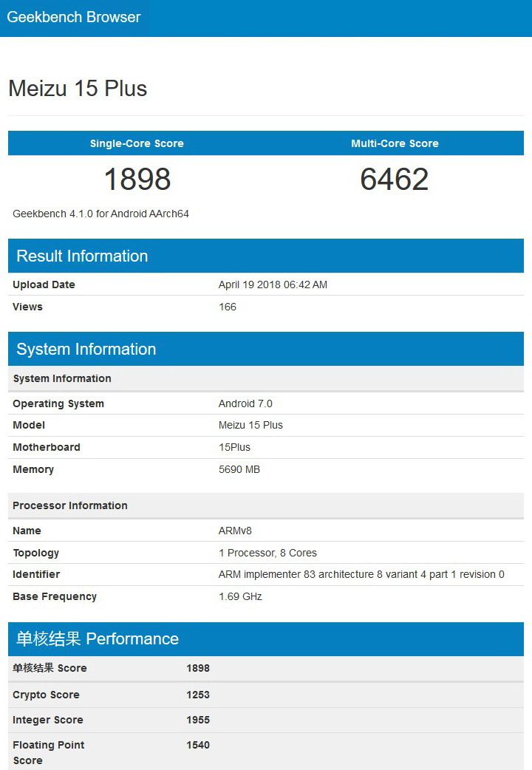Click the Views label
Image resolution: width=532 pixels, height=770 pixels.
pyautogui.click(x=27, y=307)
